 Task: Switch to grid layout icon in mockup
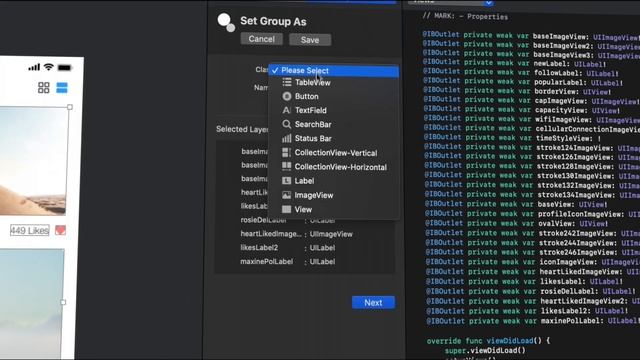(44, 88)
